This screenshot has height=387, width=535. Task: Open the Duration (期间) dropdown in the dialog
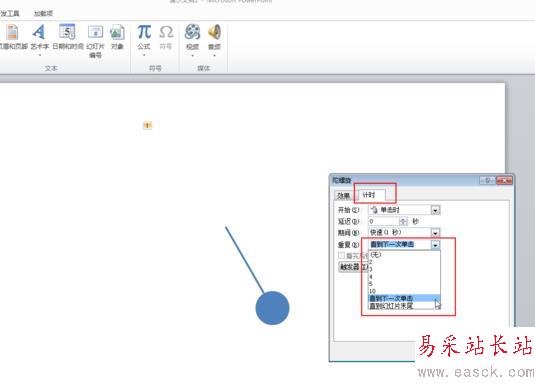[435, 233]
